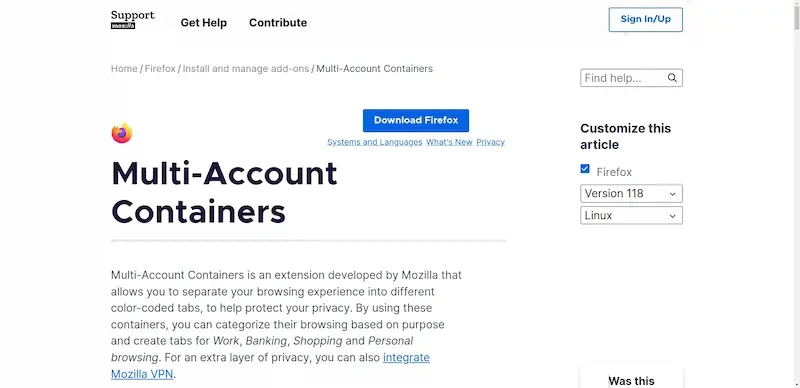Screen dimensions: 800x388
Task: Click the Sign In/Up button
Action: tap(645, 19)
